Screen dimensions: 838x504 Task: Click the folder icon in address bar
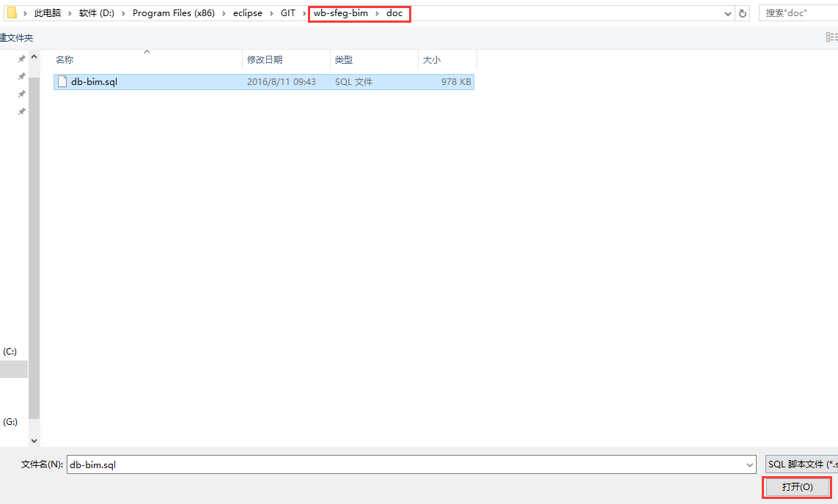coord(12,12)
